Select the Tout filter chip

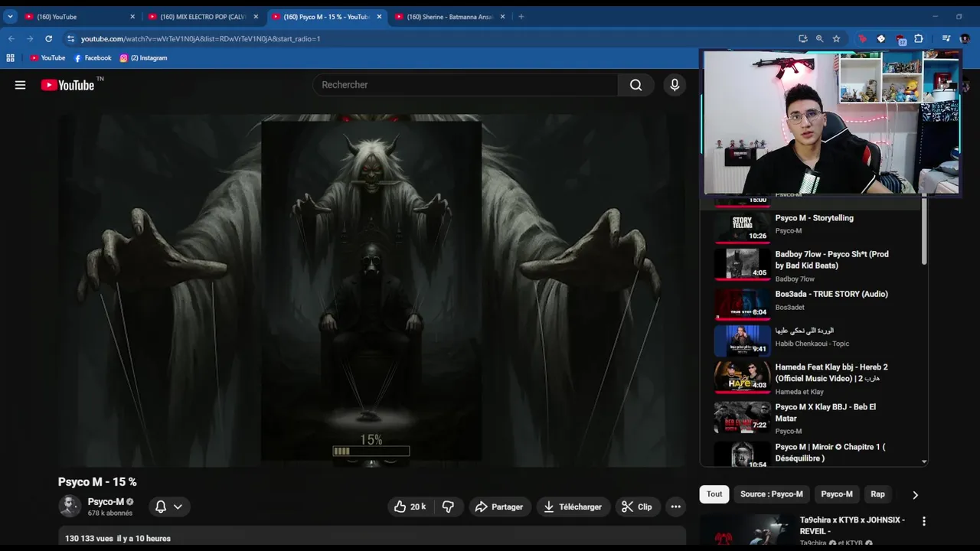click(714, 494)
